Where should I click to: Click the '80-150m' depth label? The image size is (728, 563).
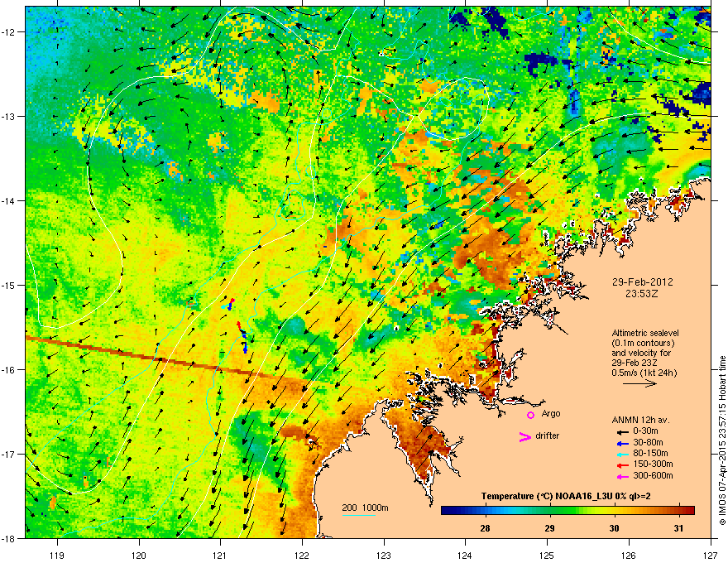pos(650,453)
